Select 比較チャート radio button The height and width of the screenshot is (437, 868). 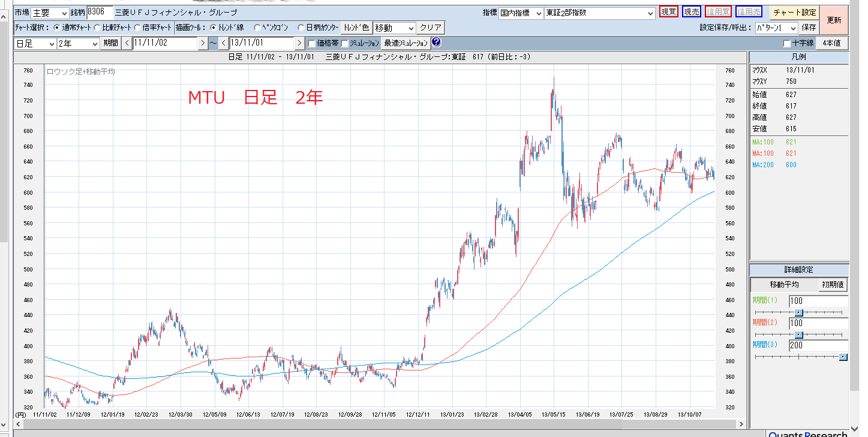[97, 28]
